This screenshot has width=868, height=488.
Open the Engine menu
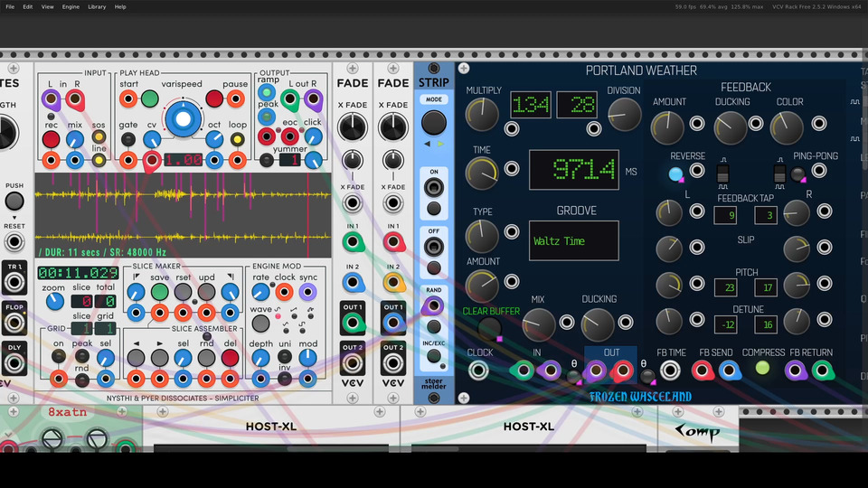pyautogui.click(x=71, y=6)
